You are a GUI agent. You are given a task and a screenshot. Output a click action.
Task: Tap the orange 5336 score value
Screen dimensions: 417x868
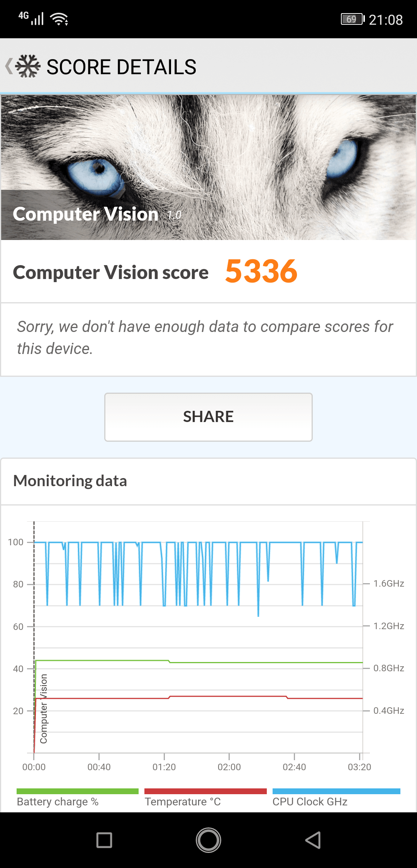coord(261,271)
